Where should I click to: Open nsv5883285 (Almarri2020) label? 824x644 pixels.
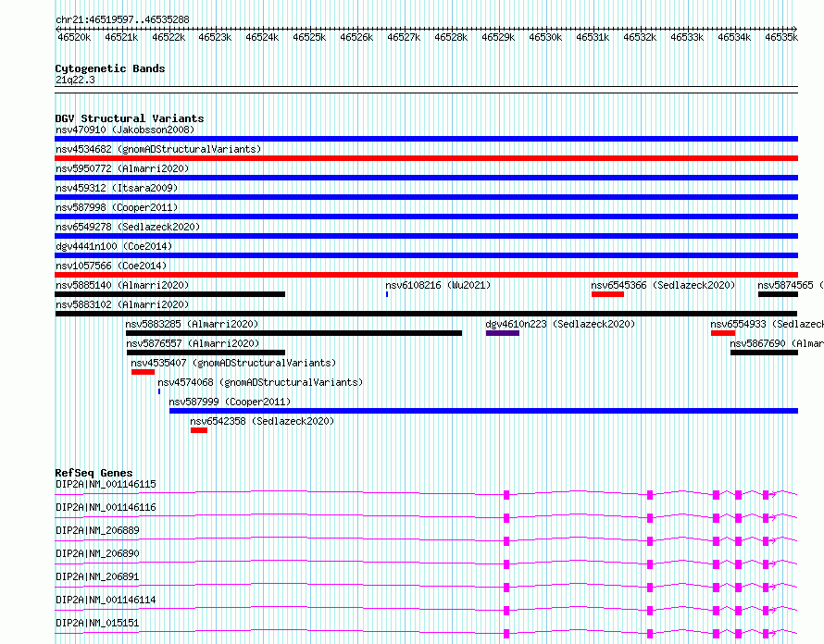click(x=192, y=324)
